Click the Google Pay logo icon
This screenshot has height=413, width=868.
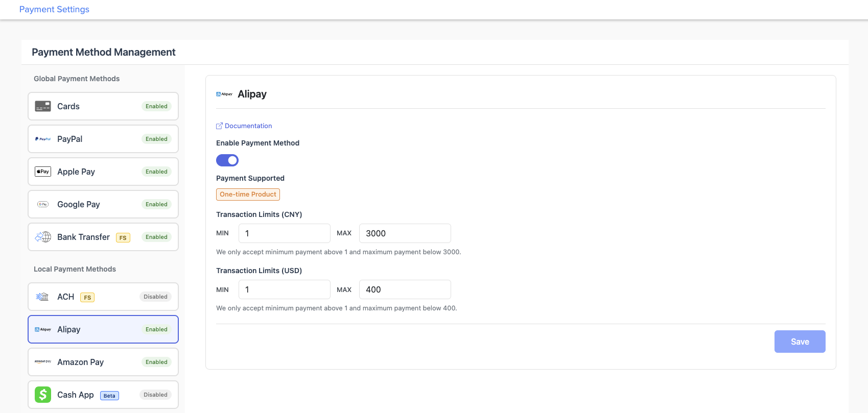tap(43, 204)
